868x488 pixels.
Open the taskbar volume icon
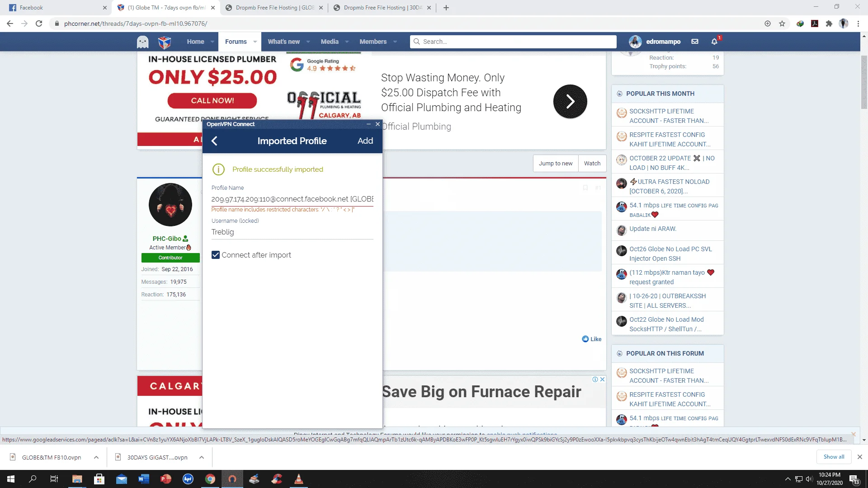coord(809,479)
